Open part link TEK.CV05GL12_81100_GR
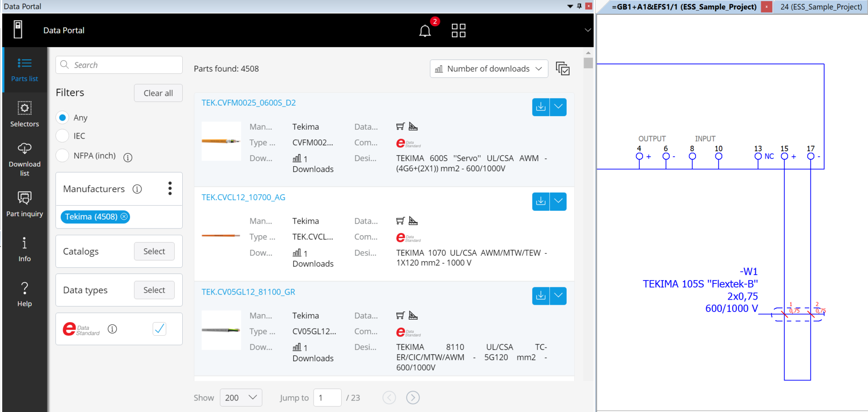The width and height of the screenshot is (868, 412). tap(248, 292)
